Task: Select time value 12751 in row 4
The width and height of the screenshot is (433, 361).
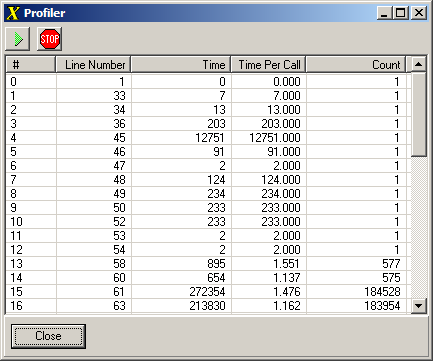Action: pyautogui.click(x=210, y=138)
